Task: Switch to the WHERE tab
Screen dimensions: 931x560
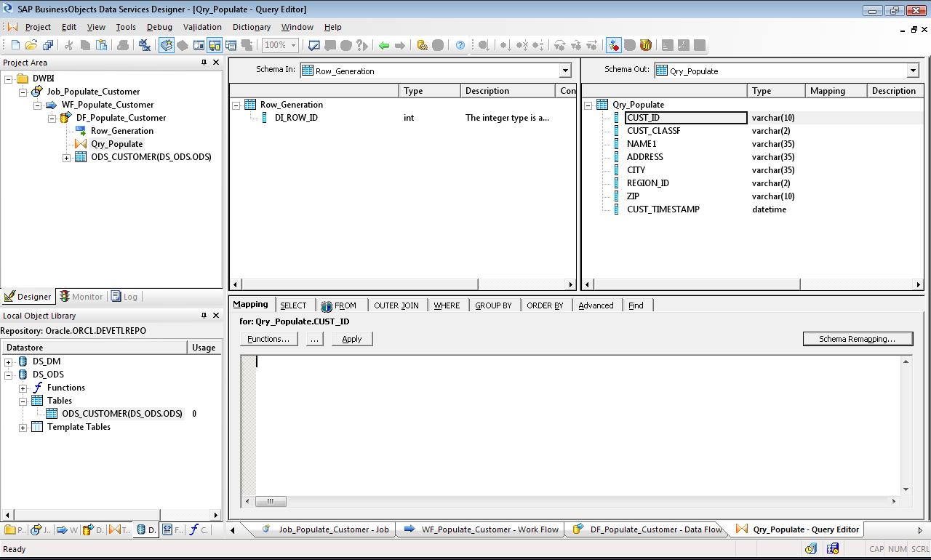Action: 447,305
